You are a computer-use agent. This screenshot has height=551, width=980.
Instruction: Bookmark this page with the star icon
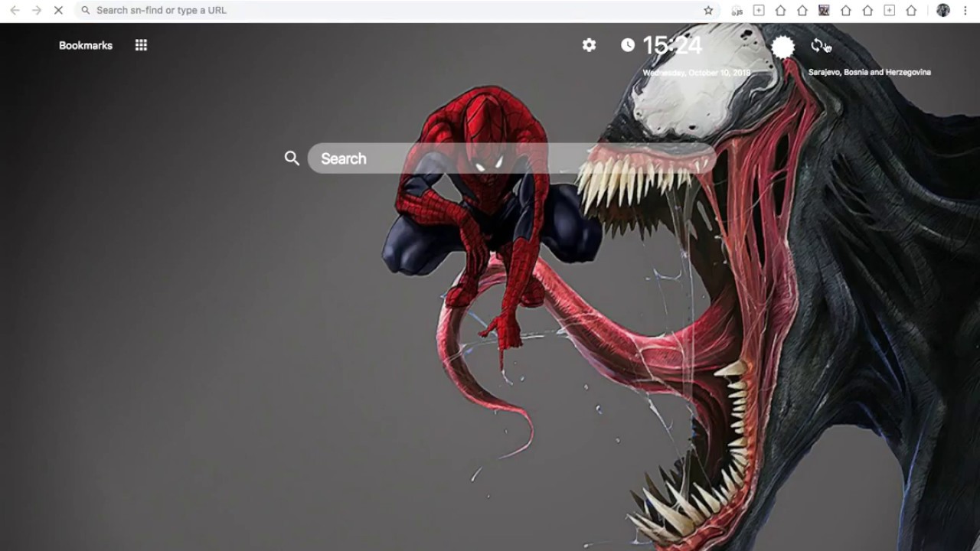tap(708, 10)
